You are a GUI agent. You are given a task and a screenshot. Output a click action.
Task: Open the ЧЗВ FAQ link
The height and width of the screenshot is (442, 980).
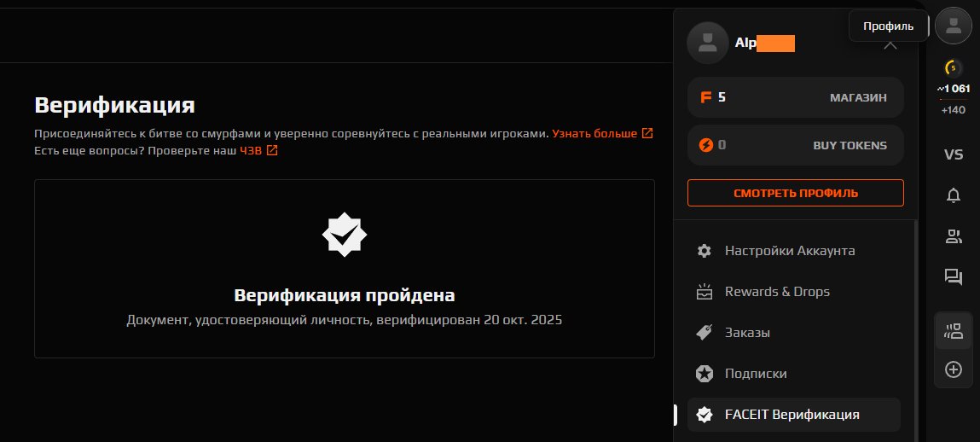[258, 151]
